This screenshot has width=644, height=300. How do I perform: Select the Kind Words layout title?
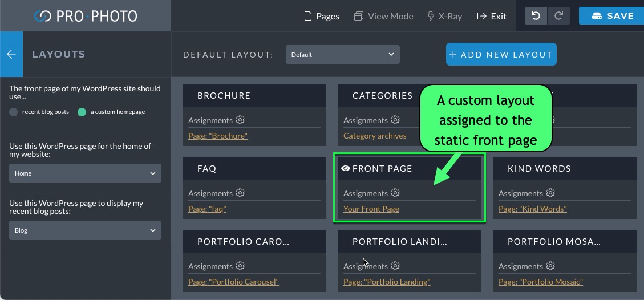(539, 169)
